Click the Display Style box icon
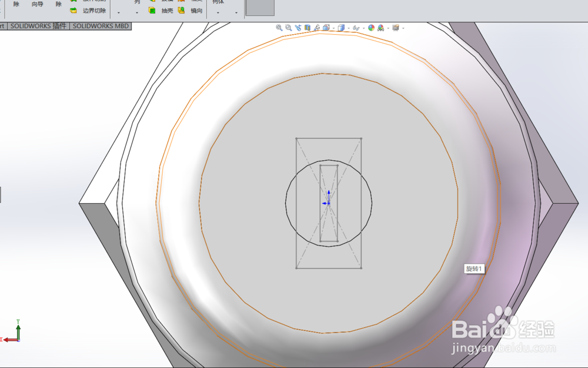Viewport: 588px width, 368px height. (x=341, y=28)
